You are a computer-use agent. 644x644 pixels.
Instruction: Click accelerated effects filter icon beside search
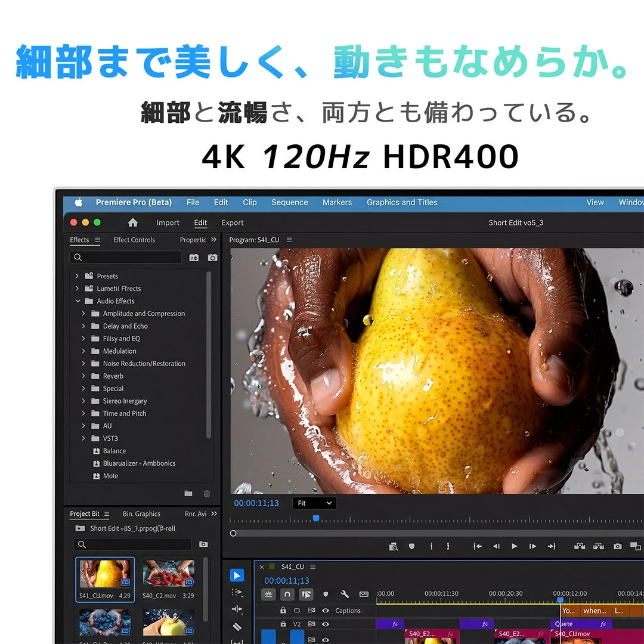tap(194, 258)
